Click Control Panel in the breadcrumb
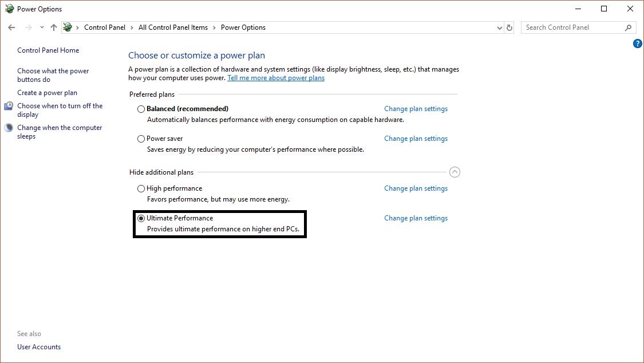The height and width of the screenshot is (363, 644). (105, 27)
